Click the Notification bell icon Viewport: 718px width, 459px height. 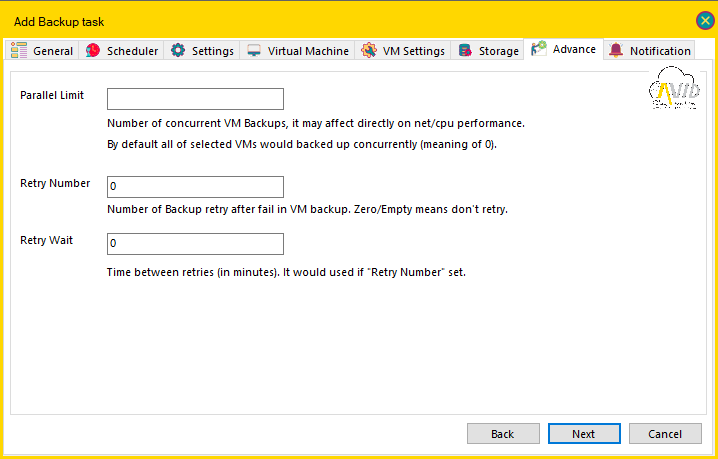(x=616, y=50)
